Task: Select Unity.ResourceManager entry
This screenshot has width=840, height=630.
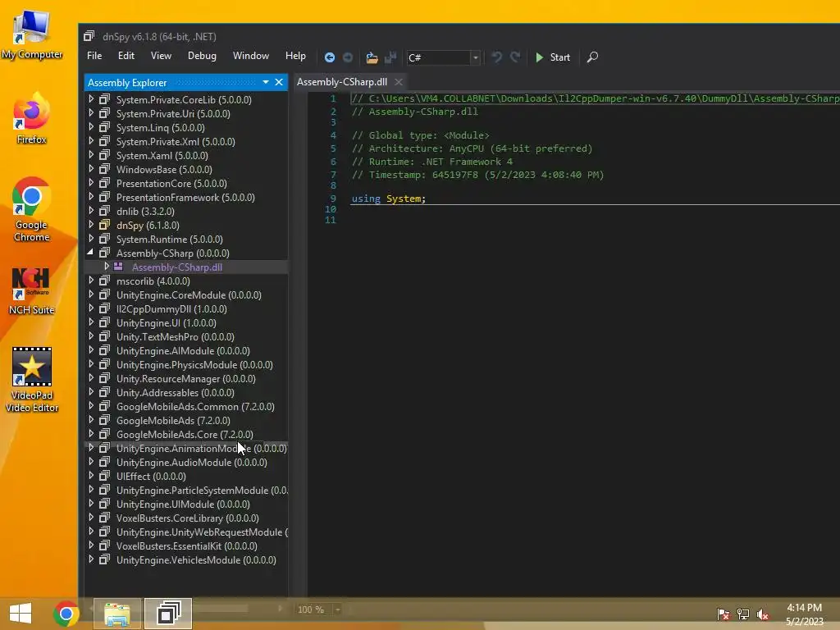Action: pyautogui.click(x=186, y=379)
